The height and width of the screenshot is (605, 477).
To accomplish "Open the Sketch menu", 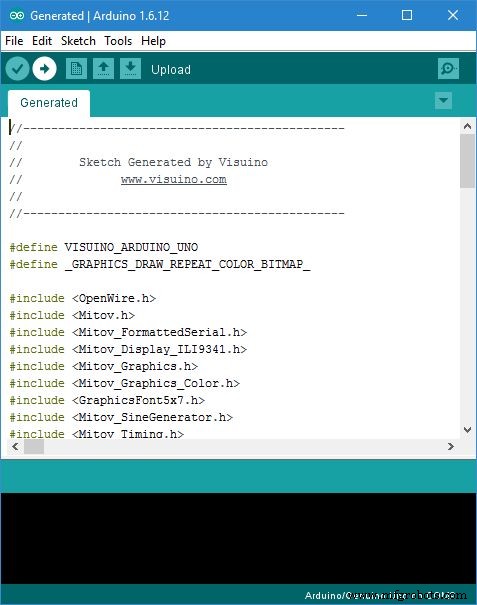I will [x=78, y=41].
